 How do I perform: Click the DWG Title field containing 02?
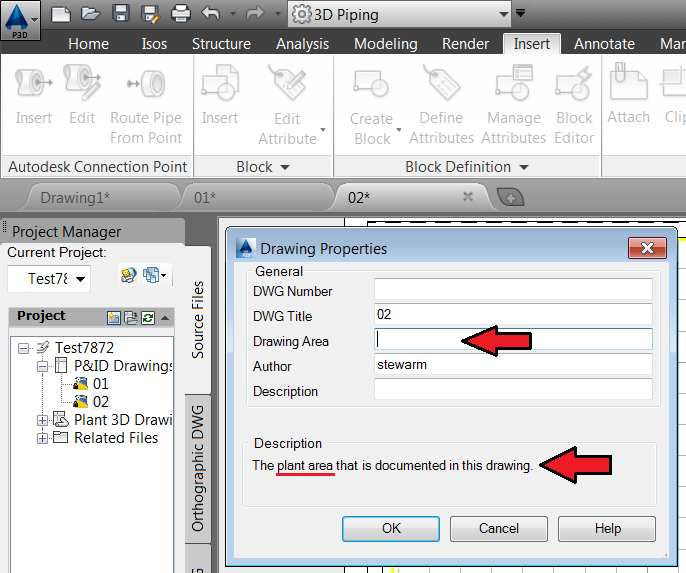[513, 314]
